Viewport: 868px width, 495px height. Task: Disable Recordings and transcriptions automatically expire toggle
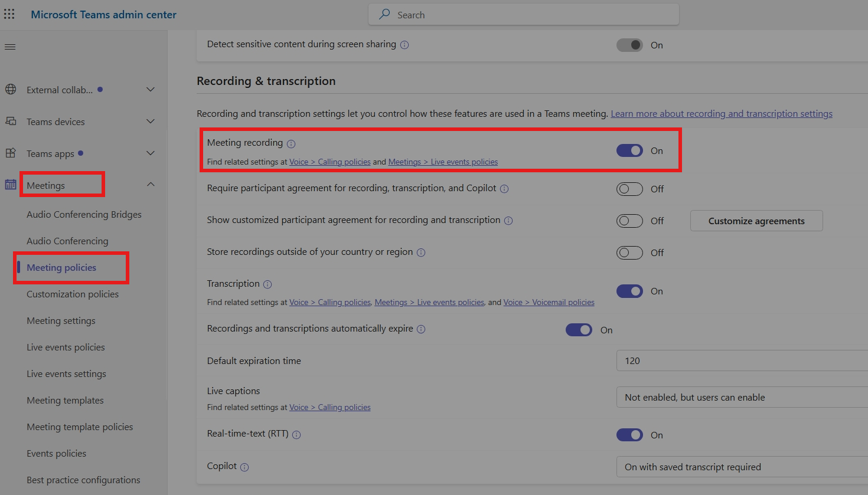coord(579,330)
